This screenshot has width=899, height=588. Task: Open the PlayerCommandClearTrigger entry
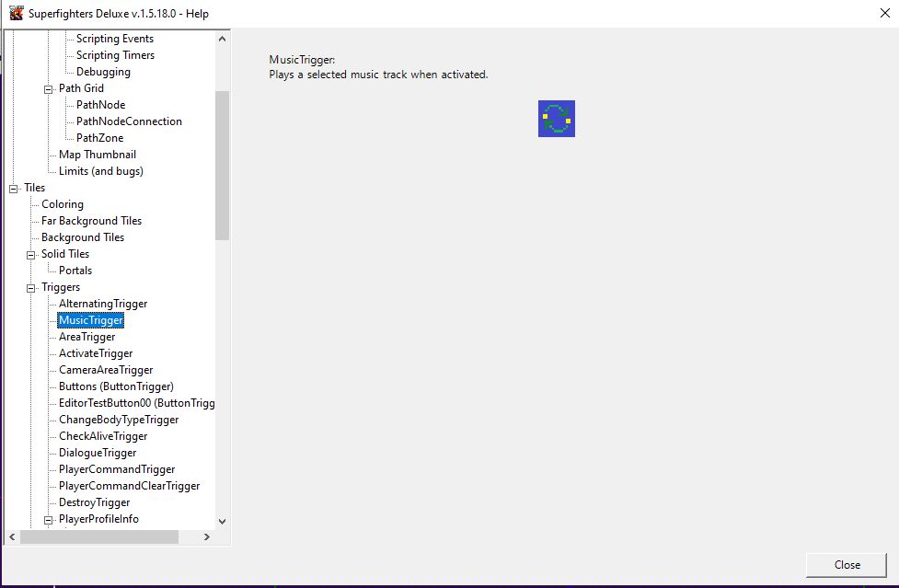click(130, 487)
